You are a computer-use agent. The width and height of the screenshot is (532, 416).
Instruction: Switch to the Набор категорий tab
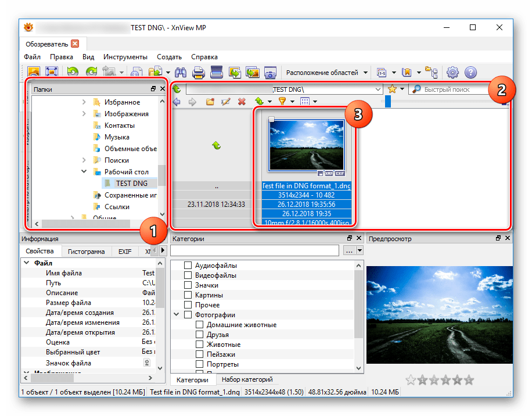[x=248, y=379]
